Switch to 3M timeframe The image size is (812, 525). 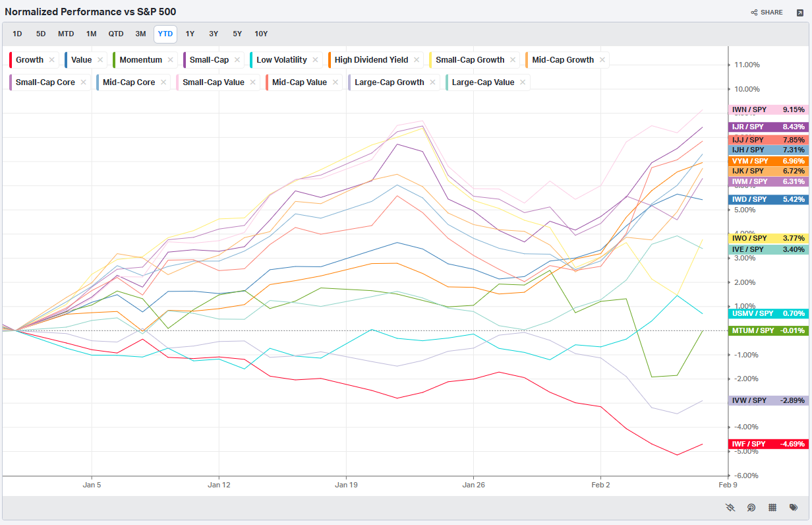coord(140,34)
